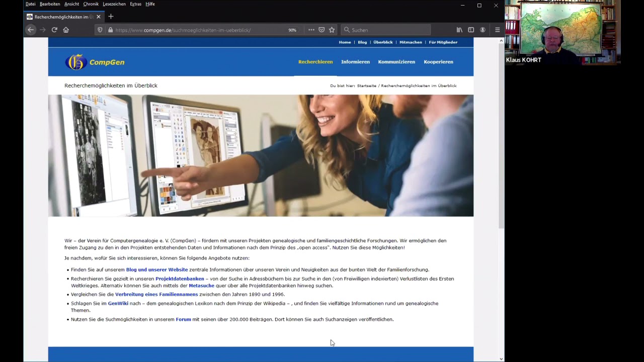This screenshot has height=362, width=644.
Task: Click the Suchen search box
Action: click(385, 30)
